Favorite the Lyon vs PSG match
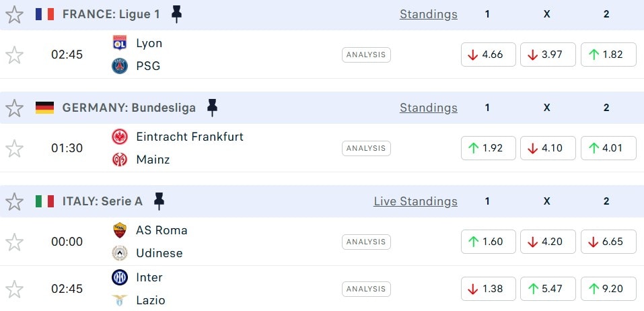Viewport: 644px width, 311px height. click(x=14, y=55)
